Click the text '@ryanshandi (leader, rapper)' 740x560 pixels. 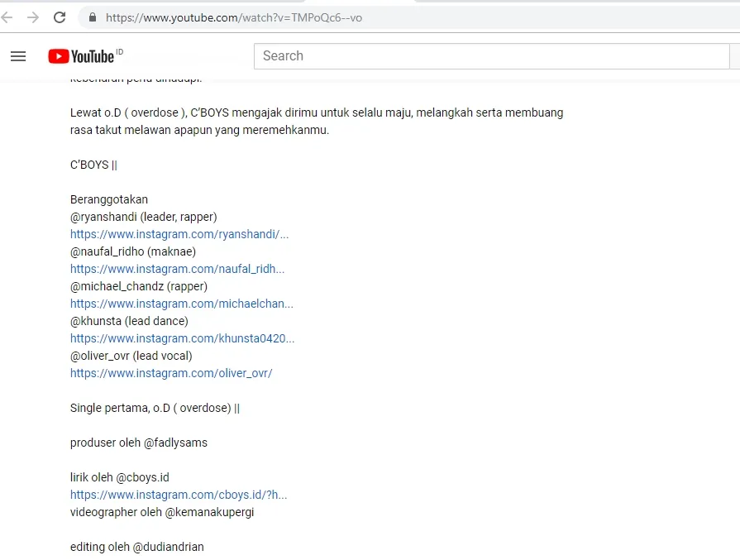coord(144,218)
